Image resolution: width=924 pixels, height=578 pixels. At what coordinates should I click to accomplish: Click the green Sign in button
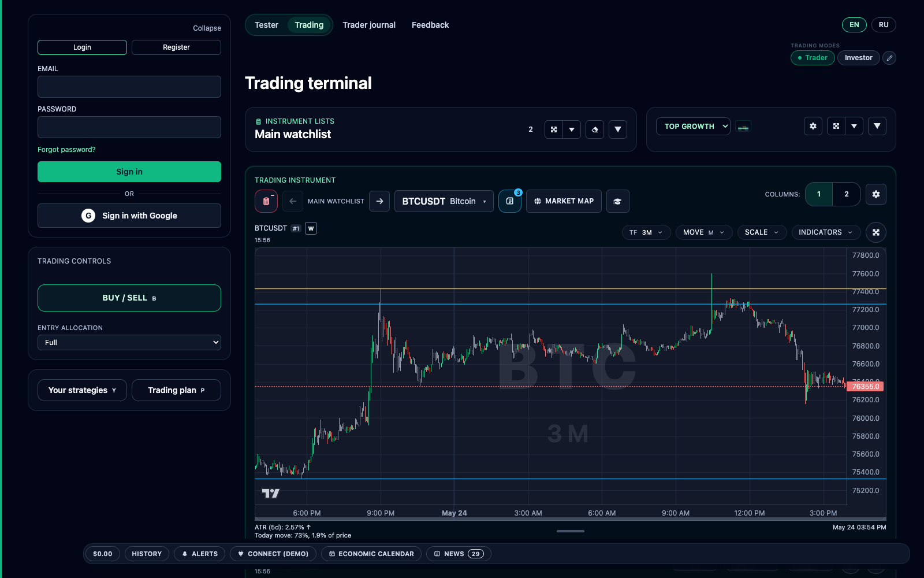129,172
